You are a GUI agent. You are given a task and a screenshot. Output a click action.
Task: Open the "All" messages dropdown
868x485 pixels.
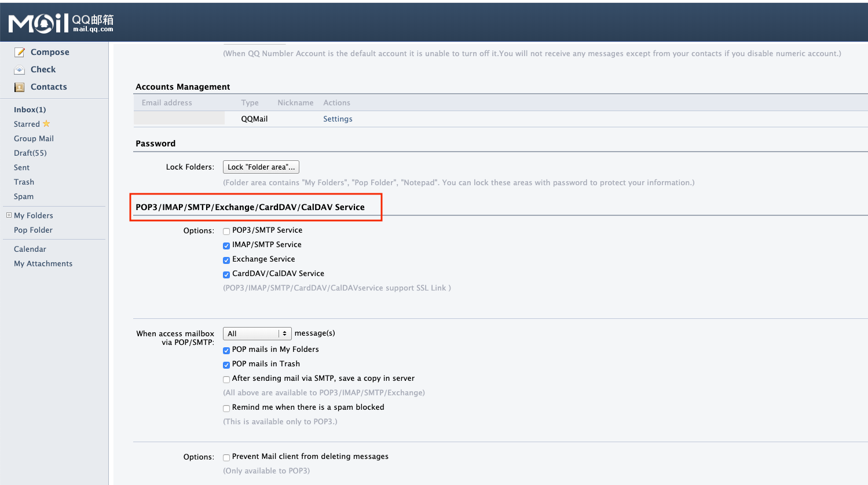(257, 333)
